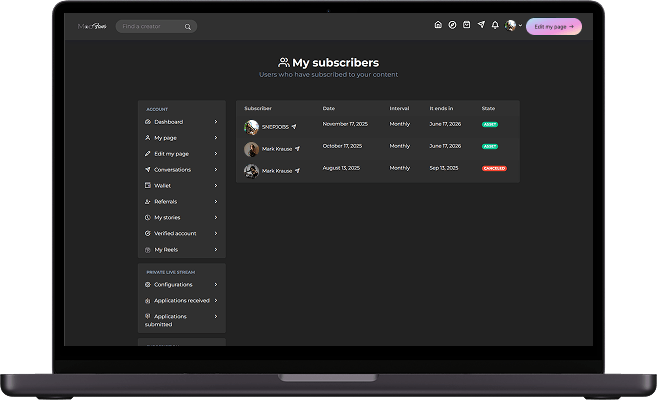Viewport: 657px width, 401px height.
Task: Click the ACCOUNT section label
Action: tap(157, 109)
